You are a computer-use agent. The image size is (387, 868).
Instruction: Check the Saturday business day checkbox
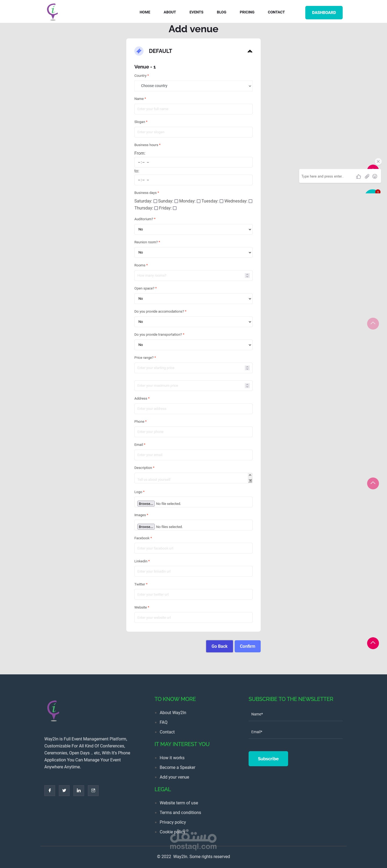pos(155,201)
